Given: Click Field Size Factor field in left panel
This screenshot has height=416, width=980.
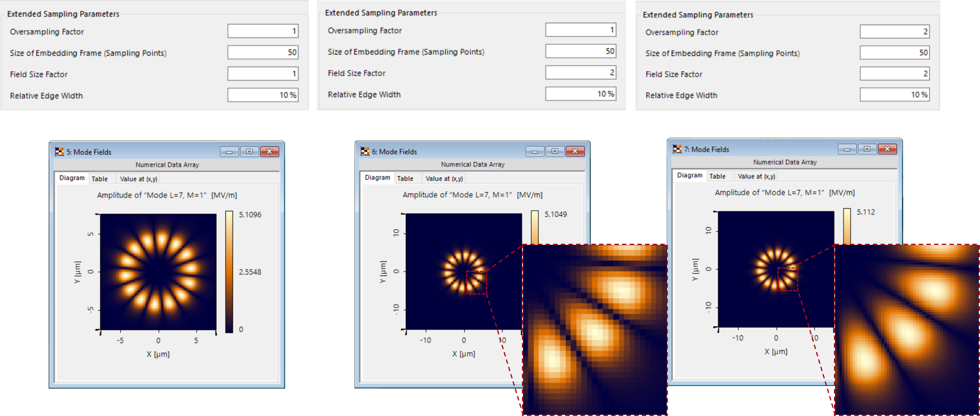Looking at the screenshot, I should pyautogui.click(x=263, y=74).
